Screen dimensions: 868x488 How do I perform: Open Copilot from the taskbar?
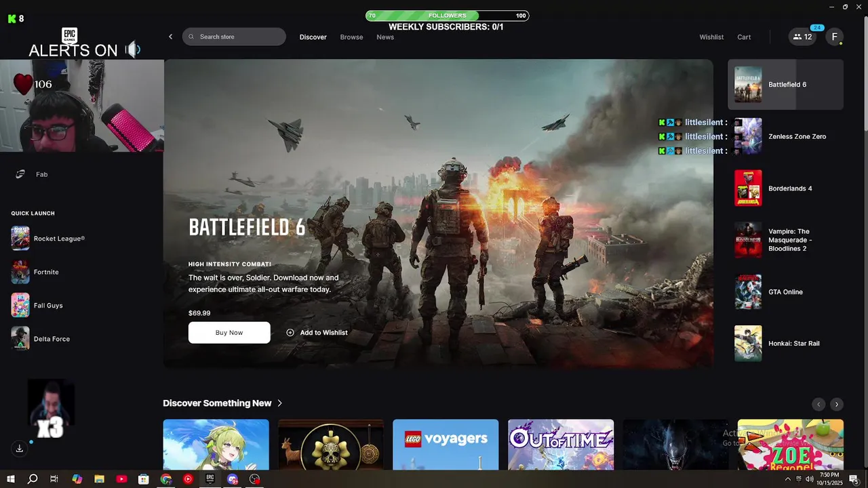point(77,479)
